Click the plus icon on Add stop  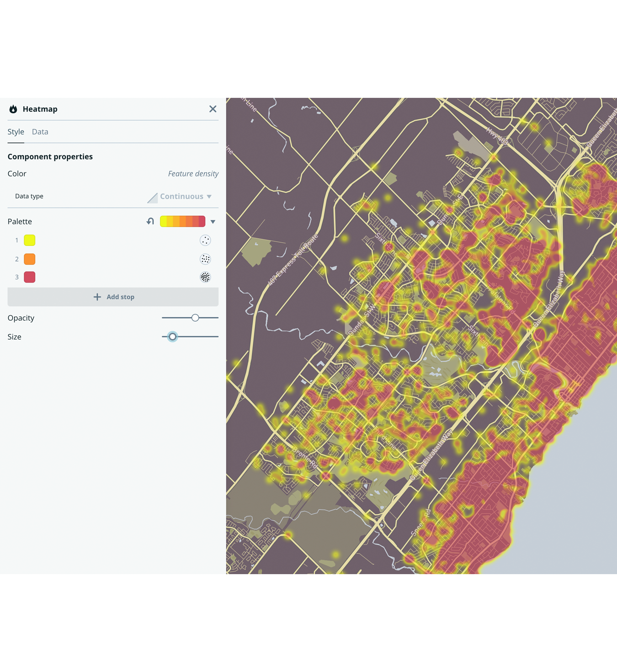[x=97, y=297]
